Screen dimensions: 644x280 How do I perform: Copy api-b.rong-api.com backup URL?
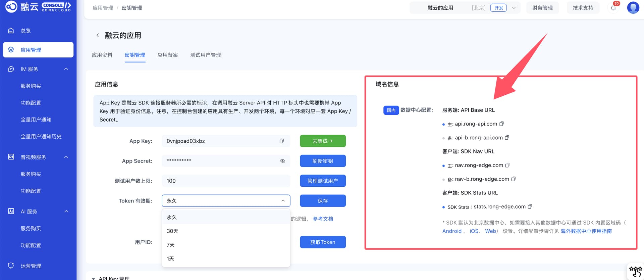(x=507, y=138)
